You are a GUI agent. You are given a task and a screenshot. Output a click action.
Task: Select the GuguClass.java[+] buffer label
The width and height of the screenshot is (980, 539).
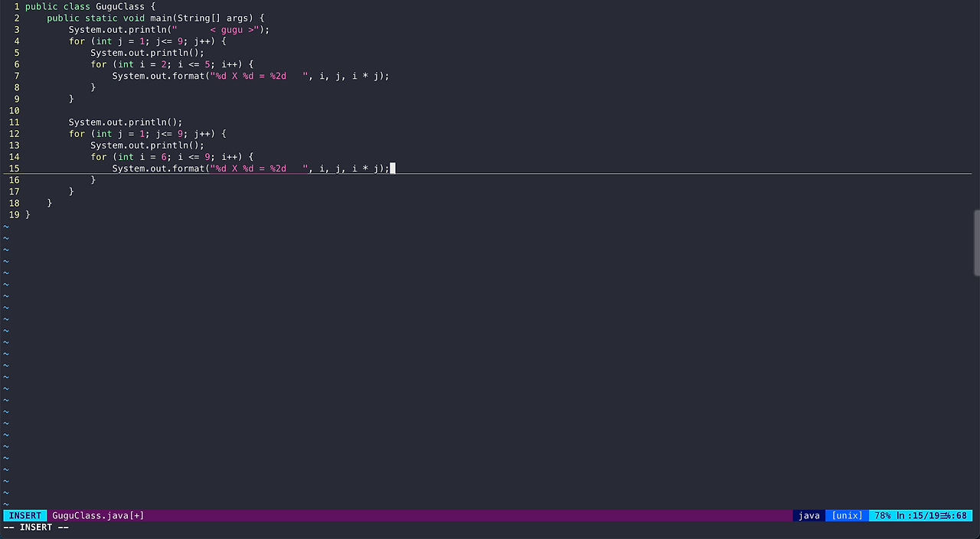coord(96,515)
